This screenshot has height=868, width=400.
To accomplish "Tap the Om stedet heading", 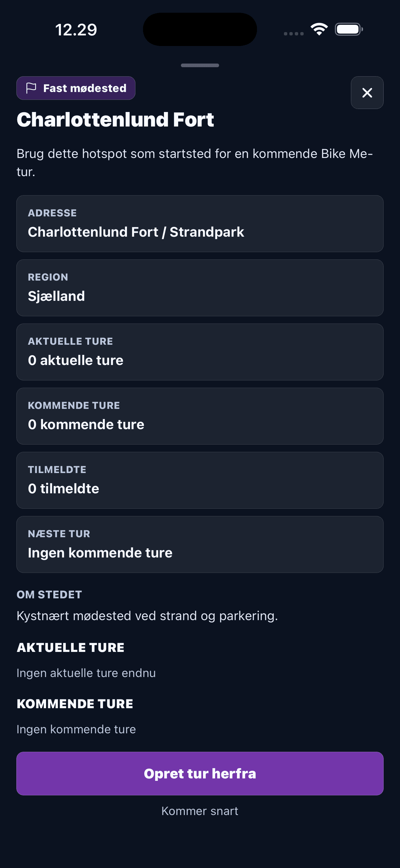I will tap(49, 595).
